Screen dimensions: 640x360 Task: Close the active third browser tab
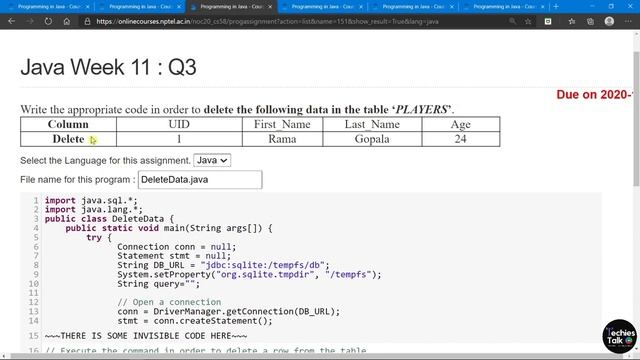click(x=270, y=7)
